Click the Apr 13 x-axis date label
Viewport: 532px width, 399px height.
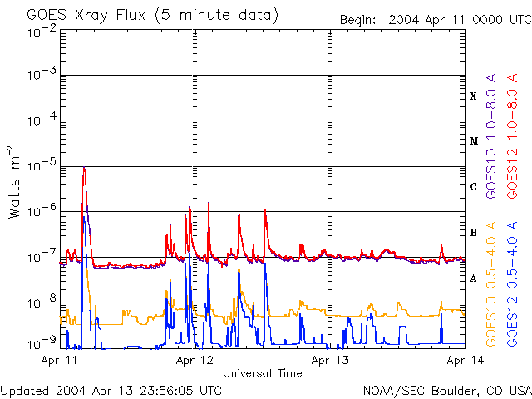(x=331, y=361)
